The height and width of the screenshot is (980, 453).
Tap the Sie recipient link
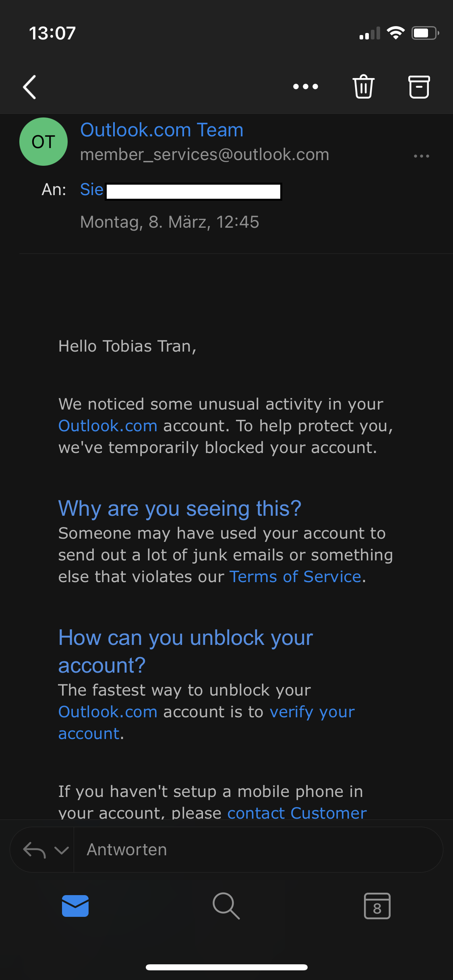click(92, 189)
